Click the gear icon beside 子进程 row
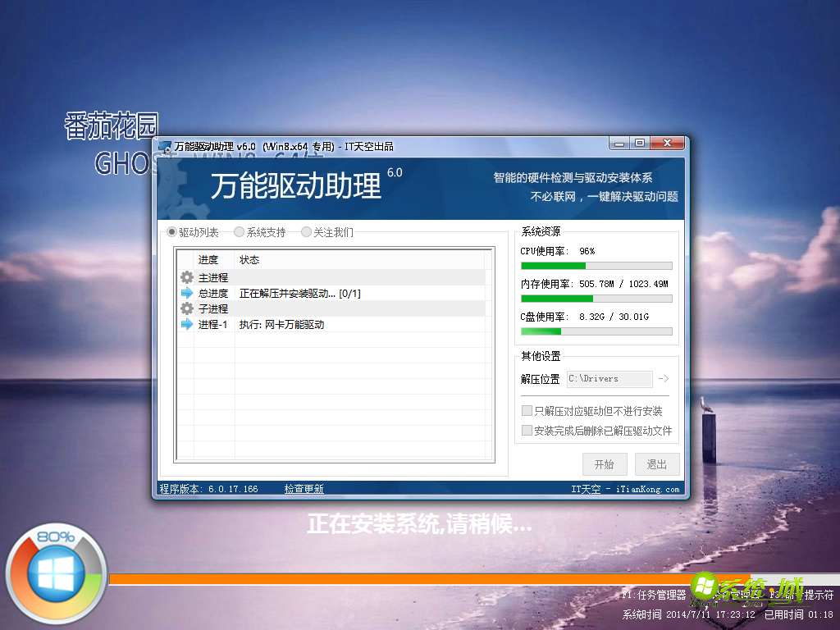The image size is (840, 630). (x=187, y=308)
